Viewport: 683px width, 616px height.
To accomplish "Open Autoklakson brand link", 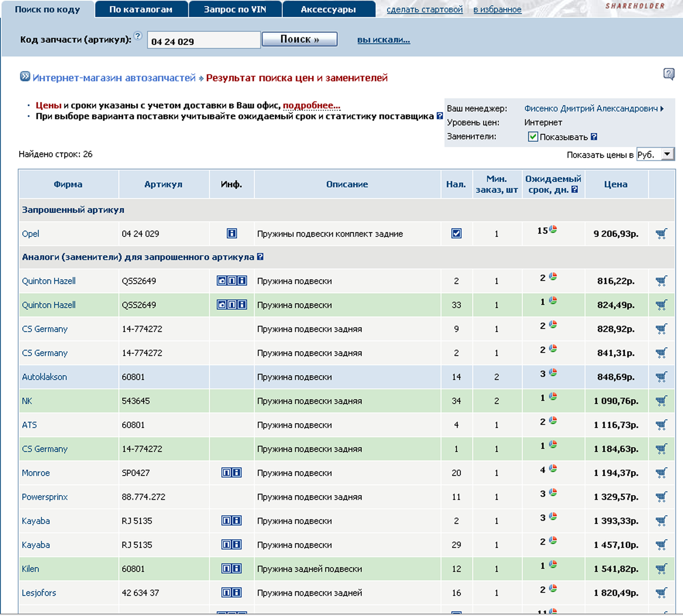I will coord(44,377).
